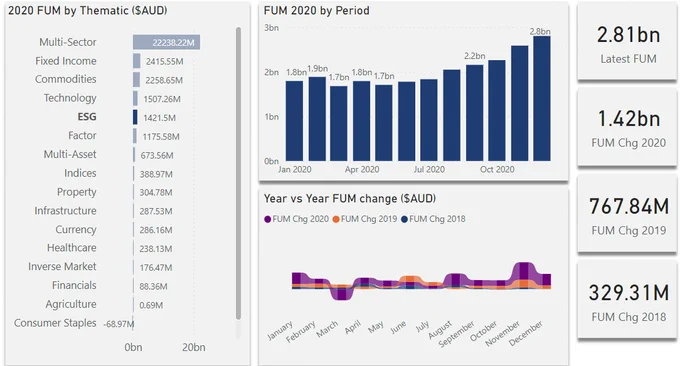
Task: Click the Healthcare category label
Action: pos(72,248)
